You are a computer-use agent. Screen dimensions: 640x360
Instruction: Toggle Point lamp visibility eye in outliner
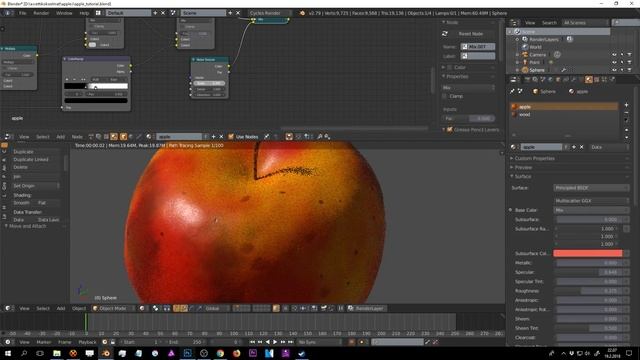point(614,62)
